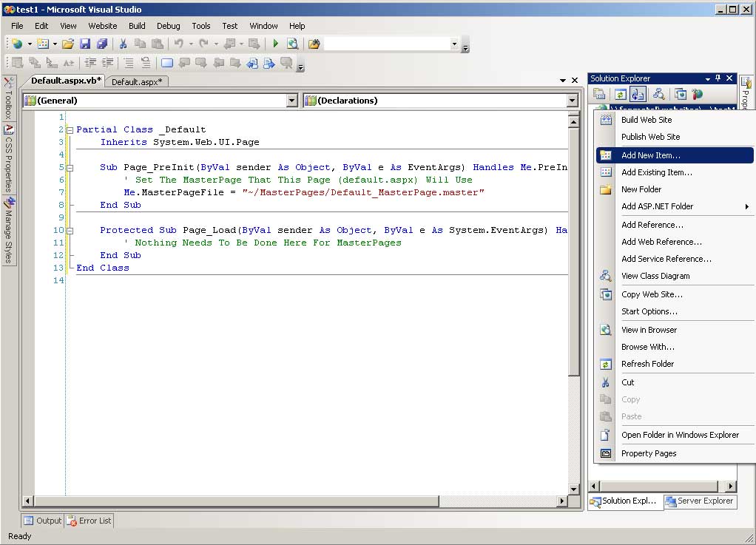Choose Refresh Folder menu entry
Image resolution: width=756 pixels, height=545 pixels.
coord(675,364)
